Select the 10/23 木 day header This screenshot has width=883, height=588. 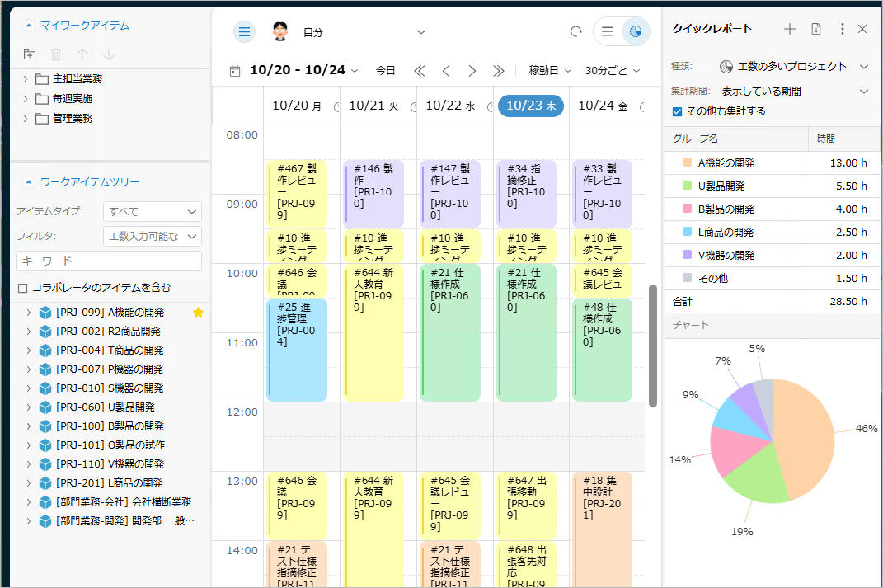coord(531,106)
